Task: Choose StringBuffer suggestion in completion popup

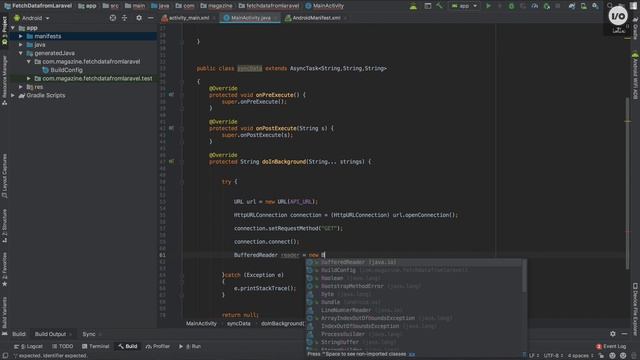Action: (x=414, y=342)
